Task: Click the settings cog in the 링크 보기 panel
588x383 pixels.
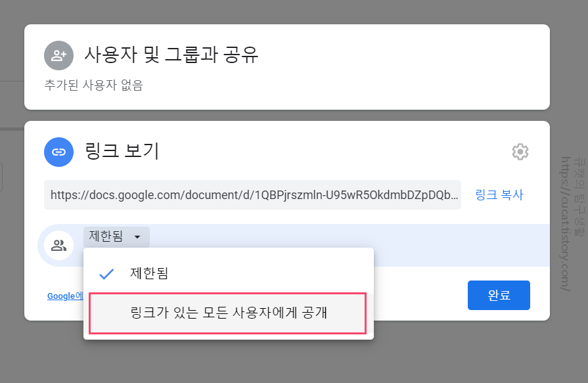Action: click(520, 152)
